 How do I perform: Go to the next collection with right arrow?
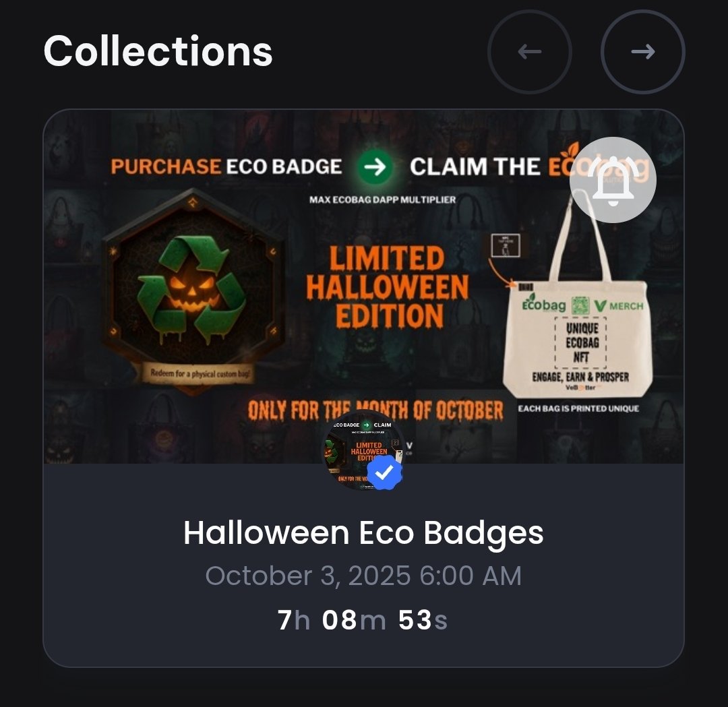(x=642, y=52)
